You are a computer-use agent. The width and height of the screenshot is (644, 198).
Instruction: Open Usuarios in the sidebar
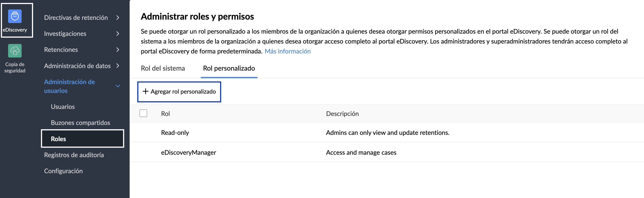click(x=63, y=107)
